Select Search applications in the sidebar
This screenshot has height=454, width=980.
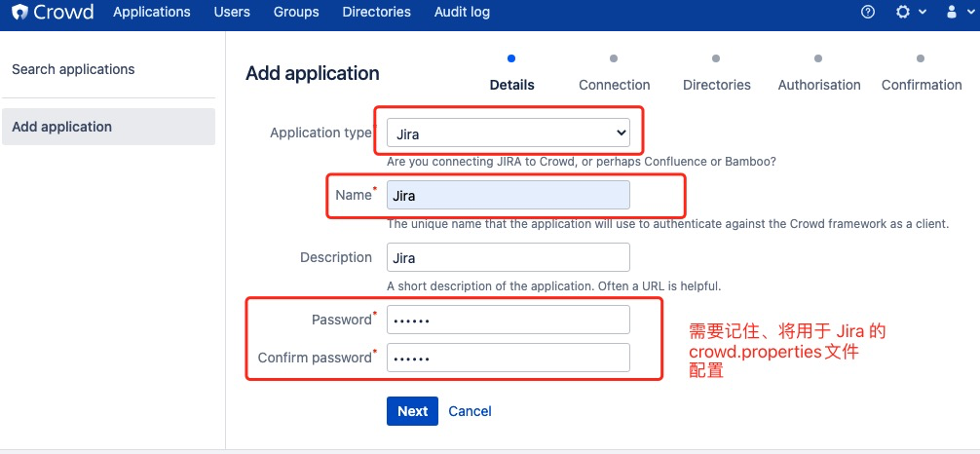[73, 69]
